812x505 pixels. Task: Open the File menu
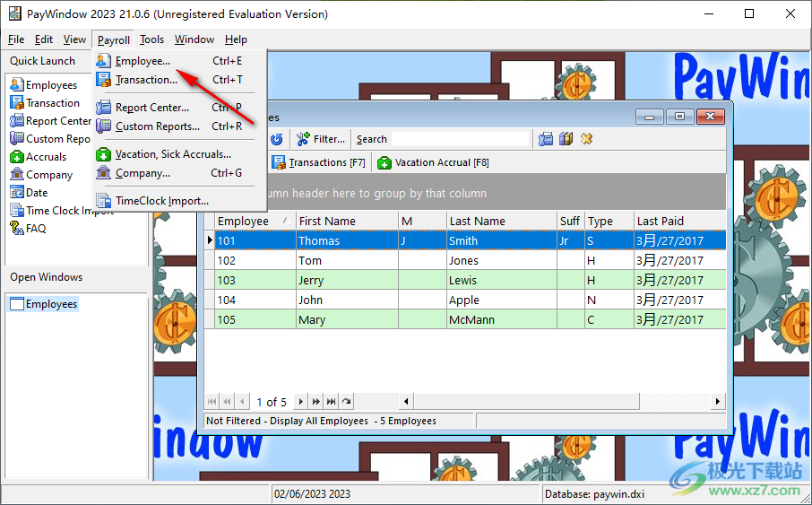pyautogui.click(x=16, y=39)
